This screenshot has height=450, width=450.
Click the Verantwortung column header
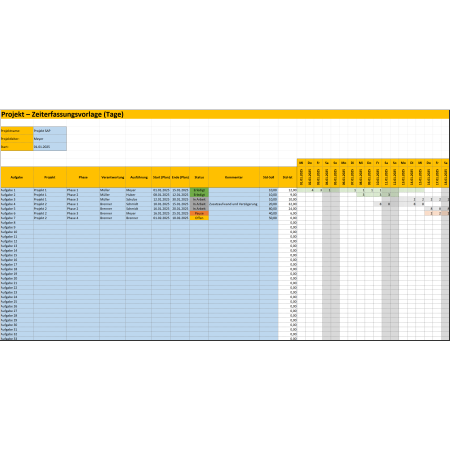[113, 177]
